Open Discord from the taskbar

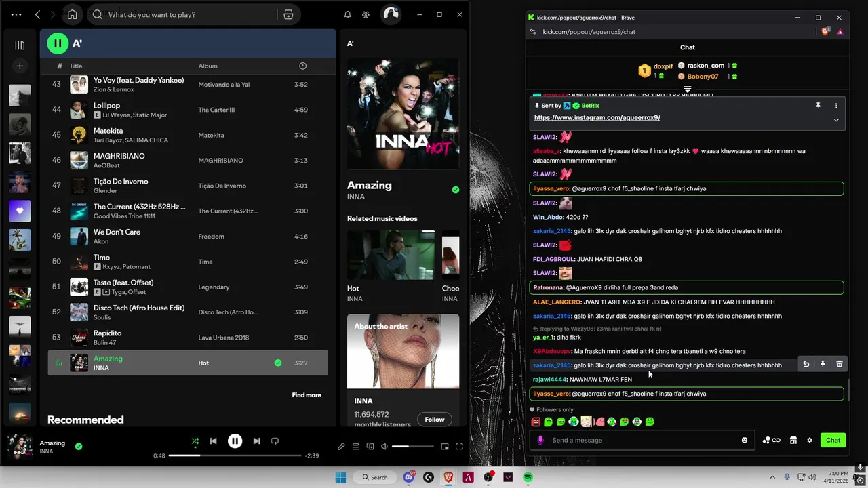pyautogui.click(x=409, y=477)
